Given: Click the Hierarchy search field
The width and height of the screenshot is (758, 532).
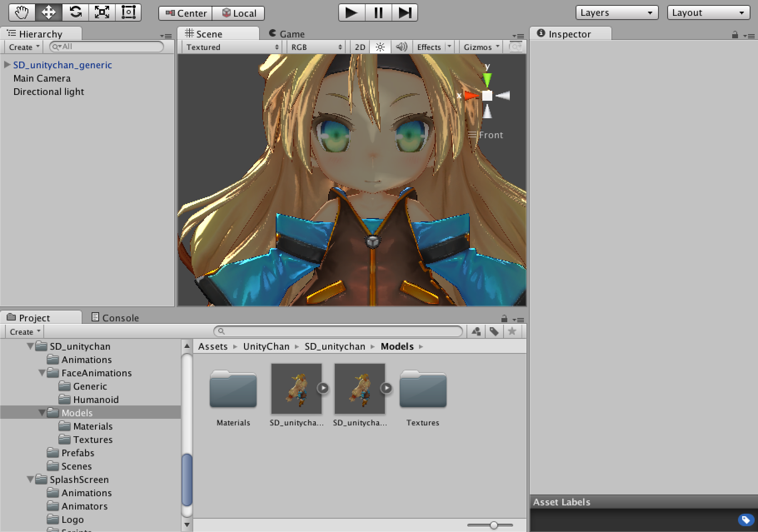Looking at the screenshot, I should 107,47.
